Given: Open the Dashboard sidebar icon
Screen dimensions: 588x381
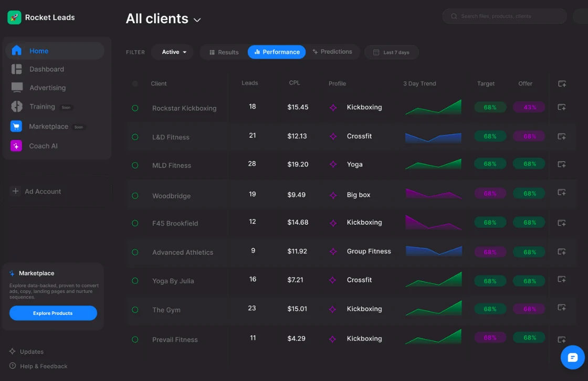Looking at the screenshot, I should pos(17,69).
